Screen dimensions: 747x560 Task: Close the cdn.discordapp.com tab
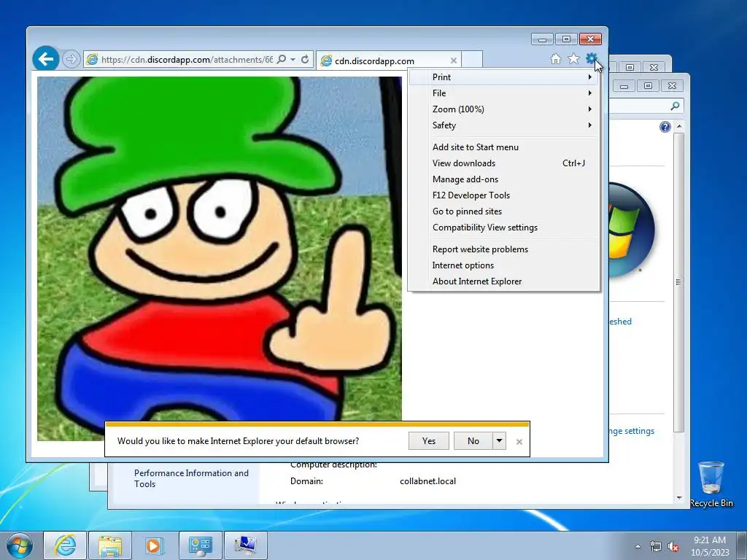(454, 61)
